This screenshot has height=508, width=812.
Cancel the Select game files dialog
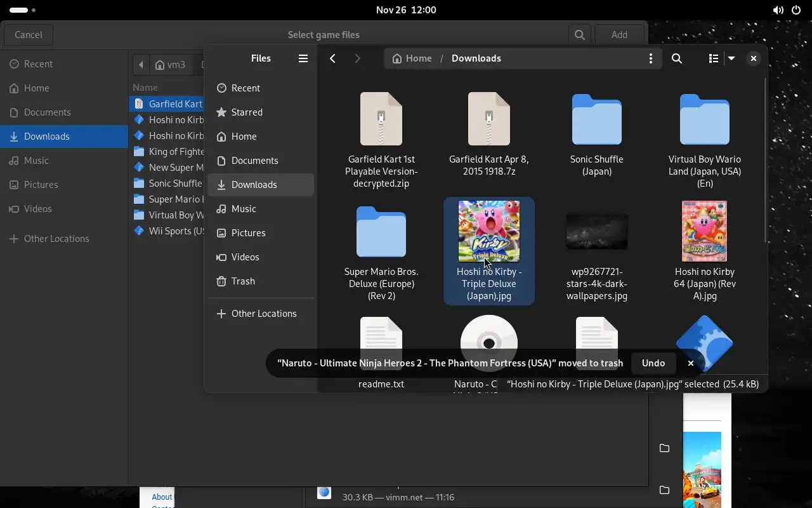click(x=29, y=35)
